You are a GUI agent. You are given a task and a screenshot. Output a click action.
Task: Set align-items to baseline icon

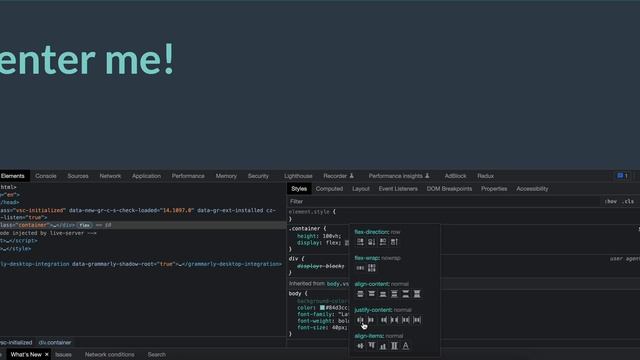tap(406, 346)
